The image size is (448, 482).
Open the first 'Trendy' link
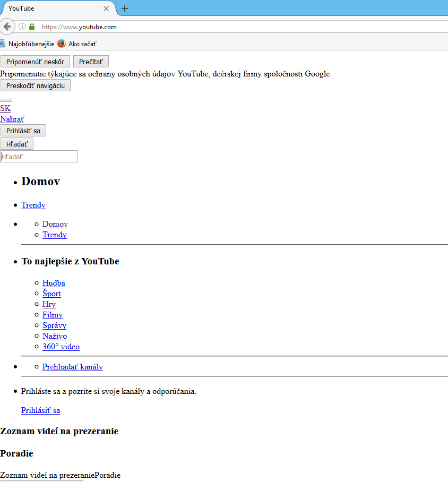click(x=33, y=205)
